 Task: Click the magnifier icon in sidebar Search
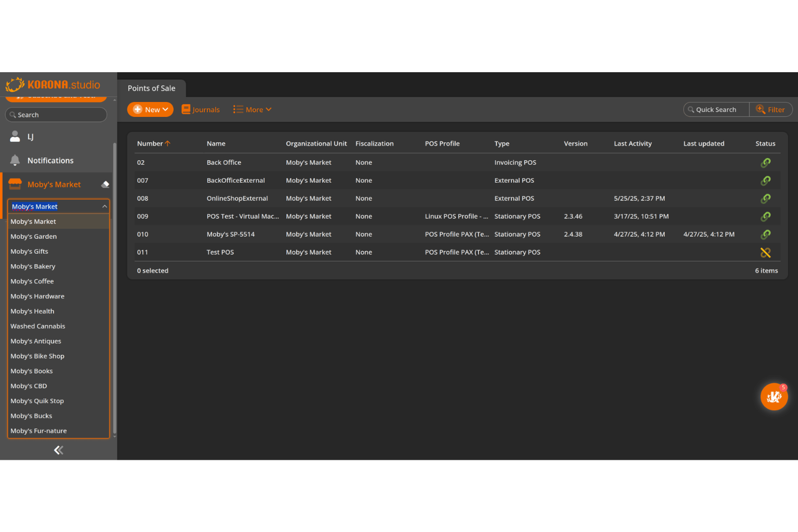13,115
